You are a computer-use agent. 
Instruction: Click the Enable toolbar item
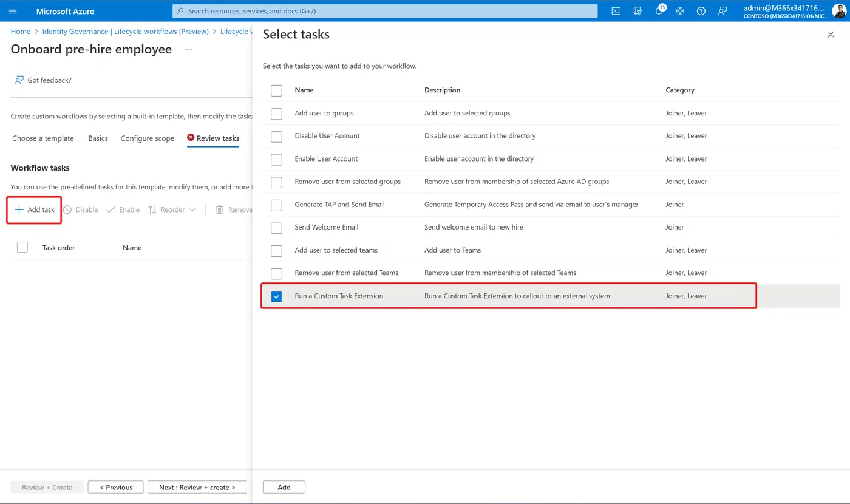coord(123,209)
